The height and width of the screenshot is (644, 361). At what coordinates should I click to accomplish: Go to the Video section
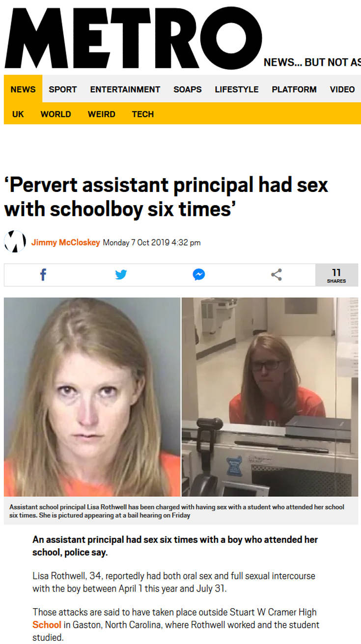342,89
